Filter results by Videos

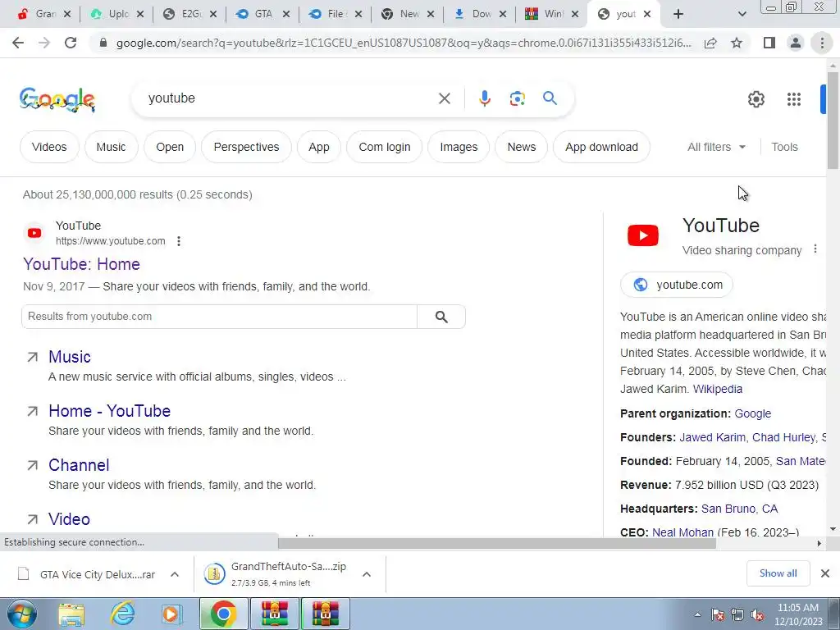[x=49, y=147]
